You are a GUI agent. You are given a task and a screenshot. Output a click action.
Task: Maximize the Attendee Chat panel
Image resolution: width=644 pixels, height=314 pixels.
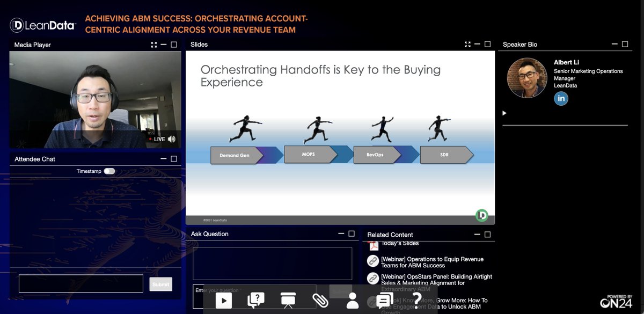click(174, 159)
